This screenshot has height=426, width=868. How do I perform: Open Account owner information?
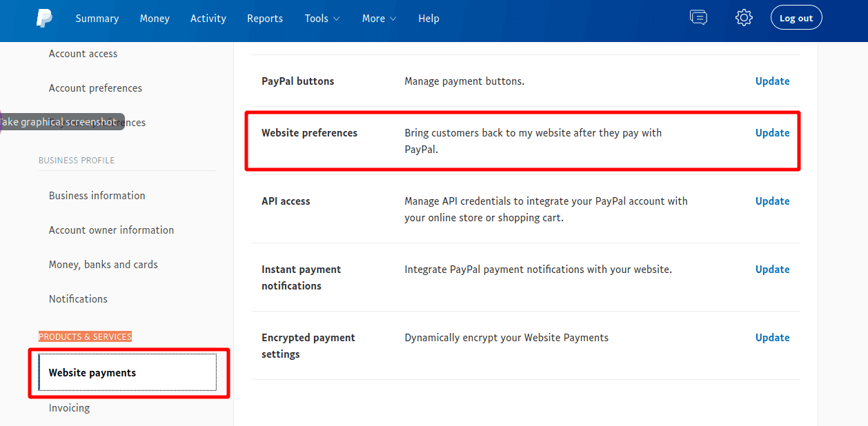click(x=111, y=230)
